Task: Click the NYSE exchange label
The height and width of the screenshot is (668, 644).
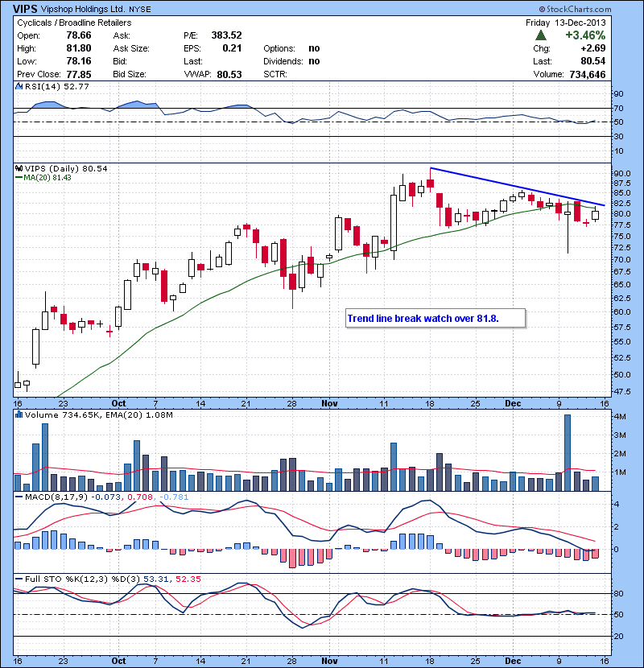Action: 140,10
